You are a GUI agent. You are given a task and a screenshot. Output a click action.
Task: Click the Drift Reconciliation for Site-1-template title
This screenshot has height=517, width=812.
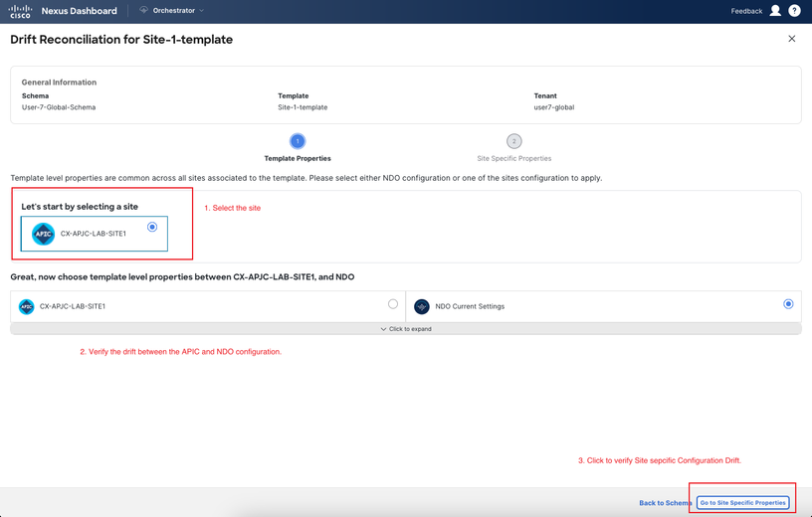click(x=121, y=40)
